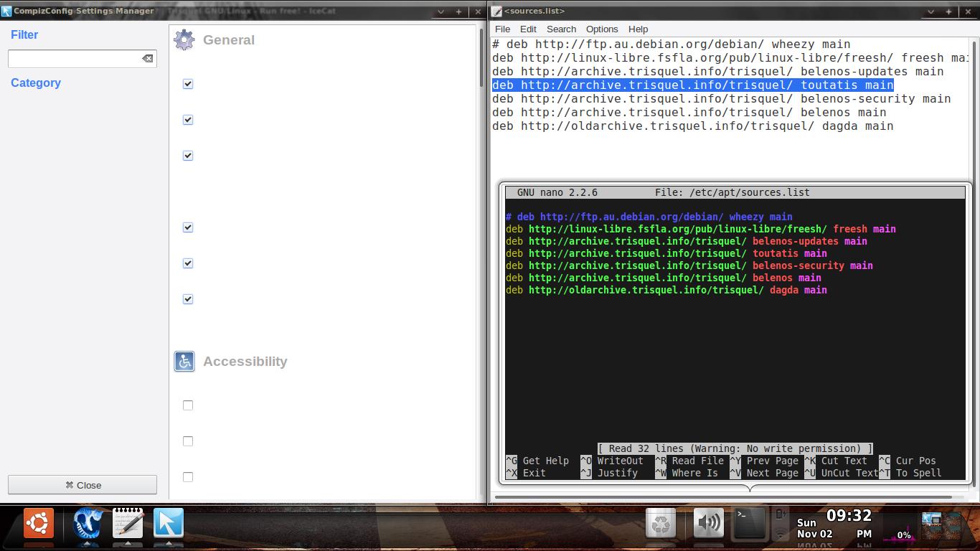The image size is (980, 551).
Task: Select the Accessibility section heading
Action: pos(245,362)
